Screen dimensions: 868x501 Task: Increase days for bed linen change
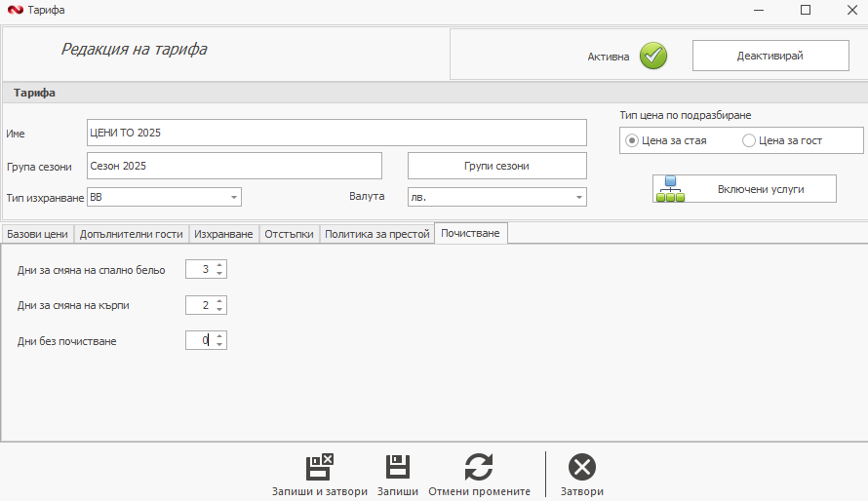click(x=219, y=265)
